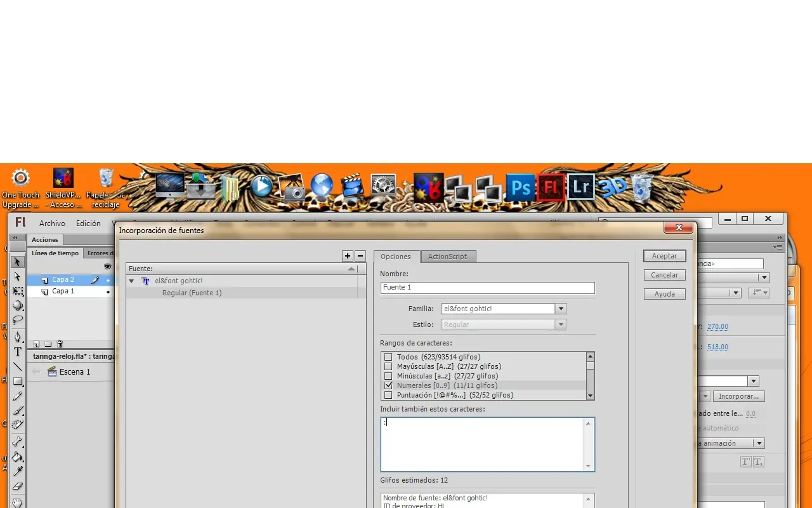Image resolution: width=812 pixels, height=508 pixels.
Task: Select the Lasso tool
Action: [x=18, y=320]
